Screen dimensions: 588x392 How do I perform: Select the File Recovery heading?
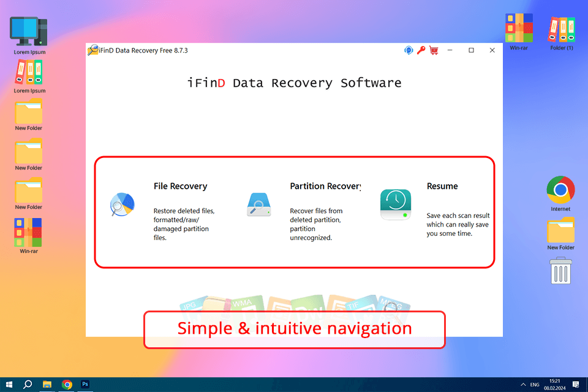(180, 186)
